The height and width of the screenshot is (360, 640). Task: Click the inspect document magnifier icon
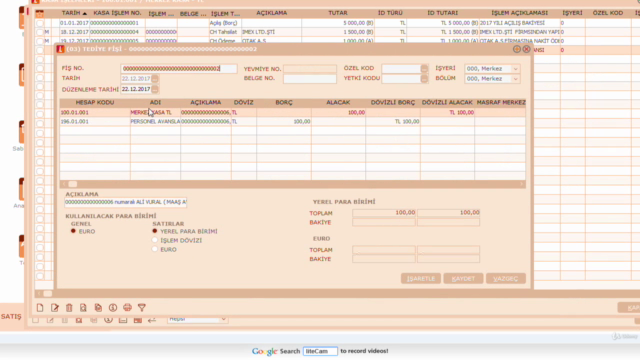[x=83, y=307]
